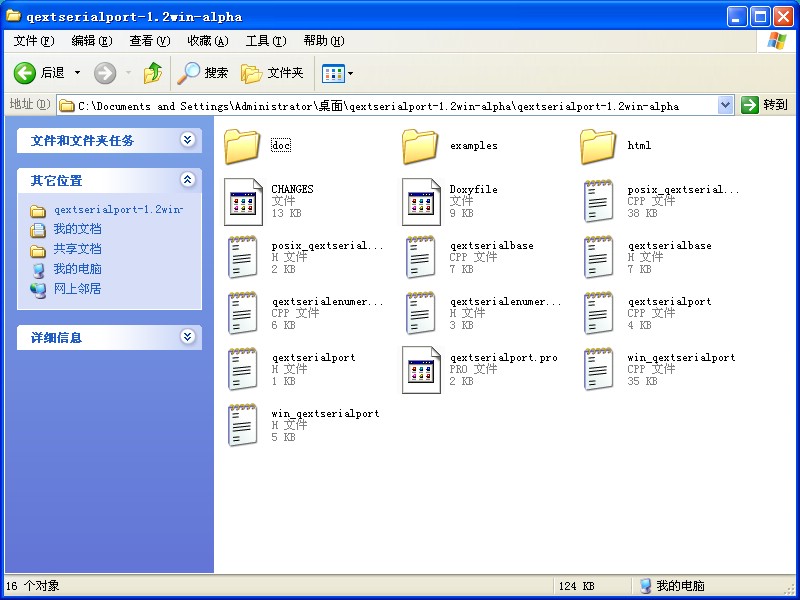Select the doc folder icon
The width and height of the screenshot is (800, 600).
tap(242, 146)
